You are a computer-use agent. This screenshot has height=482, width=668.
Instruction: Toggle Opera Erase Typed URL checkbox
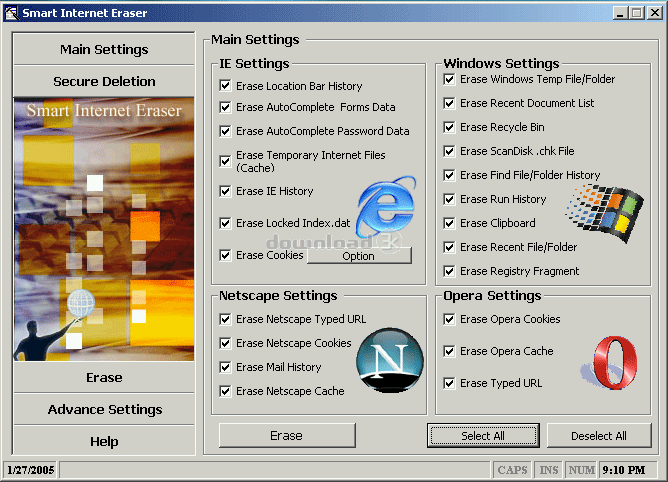(x=449, y=383)
